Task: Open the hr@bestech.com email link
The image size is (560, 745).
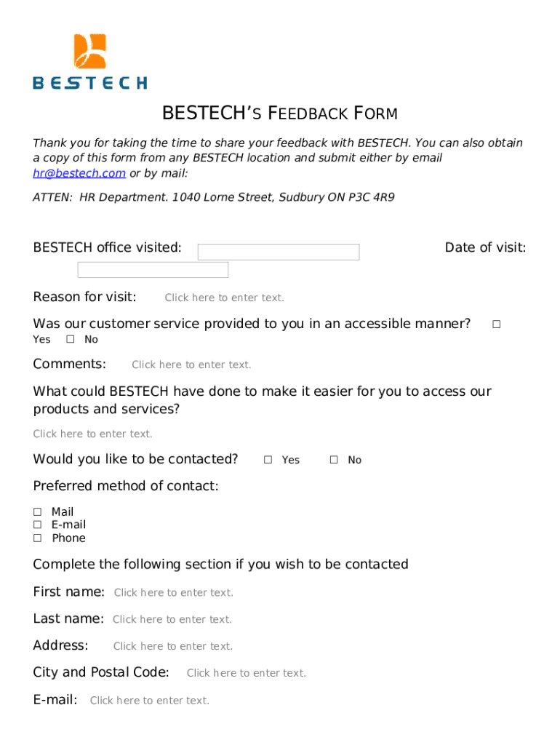Action: [x=79, y=173]
